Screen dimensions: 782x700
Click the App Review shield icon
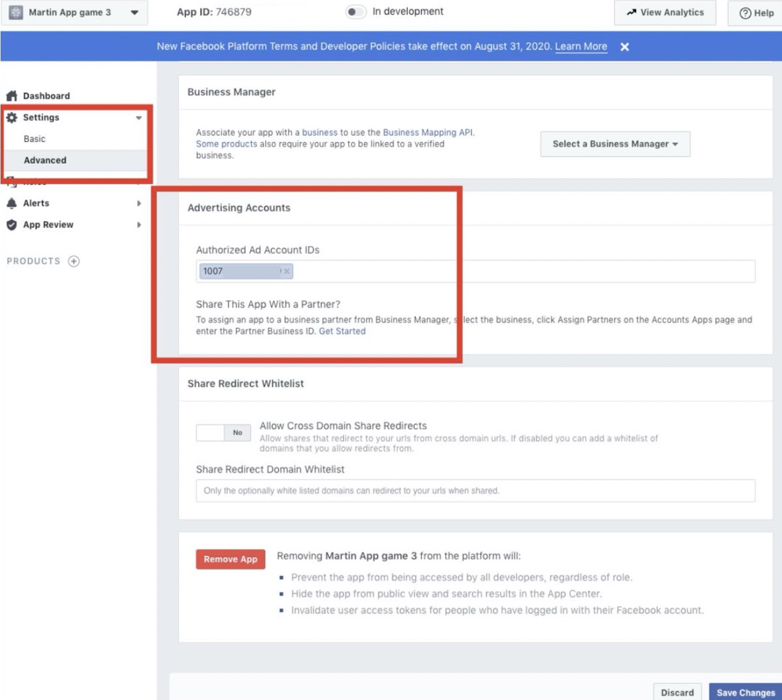pyautogui.click(x=12, y=225)
